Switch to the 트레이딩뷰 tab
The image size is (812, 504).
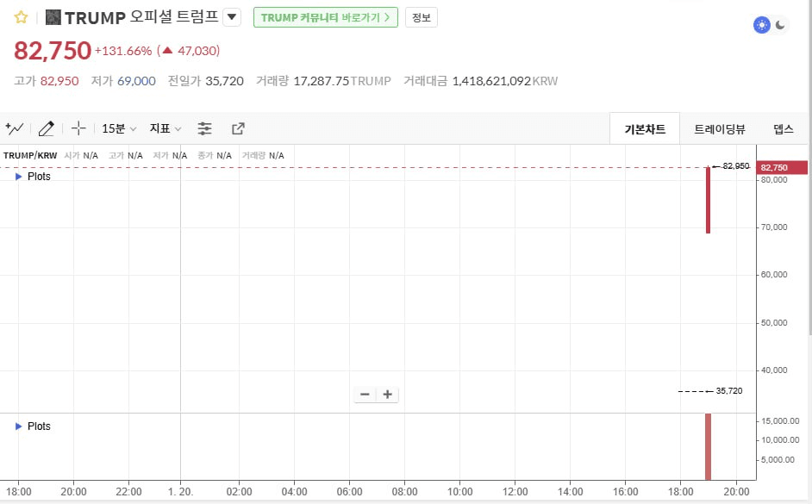click(x=720, y=129)
